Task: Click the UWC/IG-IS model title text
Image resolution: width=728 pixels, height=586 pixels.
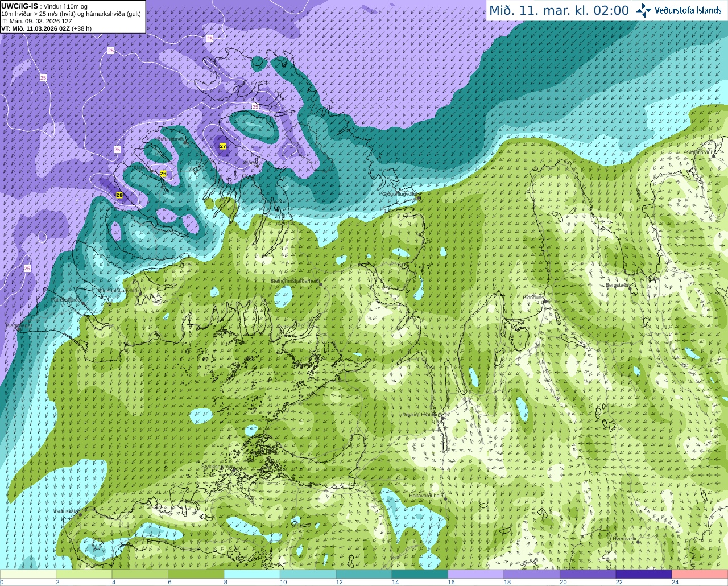Action: (19, 6)
